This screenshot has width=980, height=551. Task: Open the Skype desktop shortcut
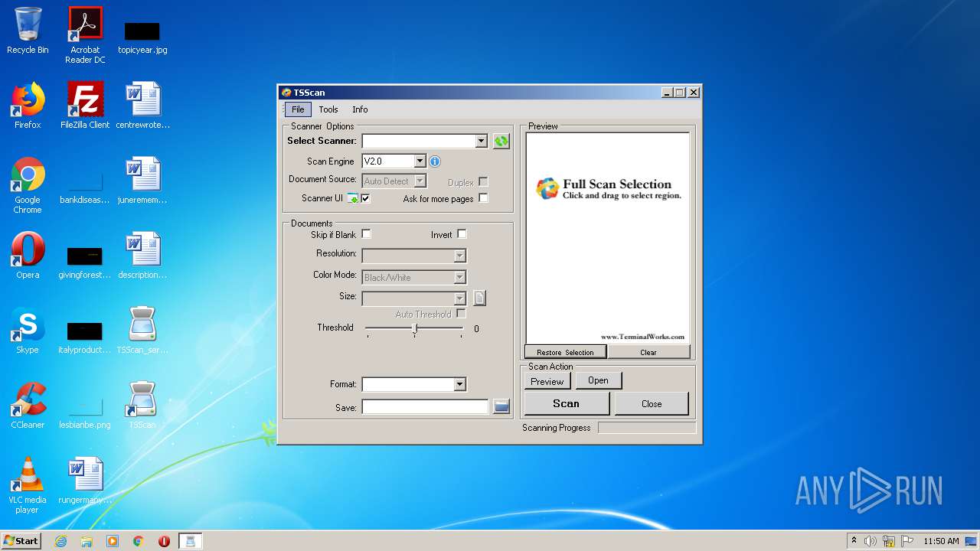[x=28, y=331]
